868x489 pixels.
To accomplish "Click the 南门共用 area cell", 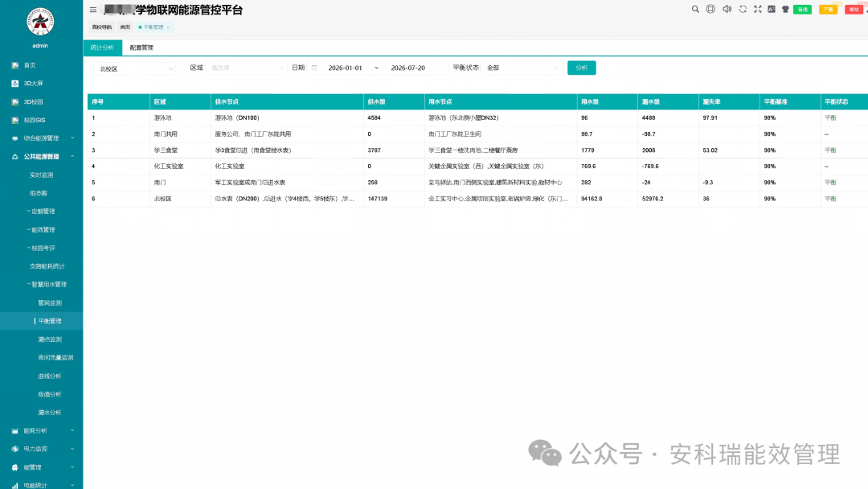I will [180, 134].
